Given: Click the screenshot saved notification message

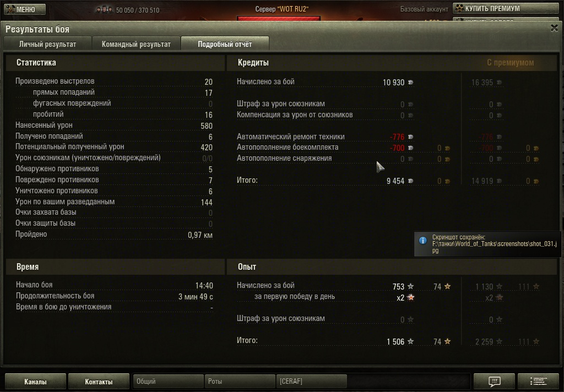Looking at the screenshot, I should click(487, 244).
